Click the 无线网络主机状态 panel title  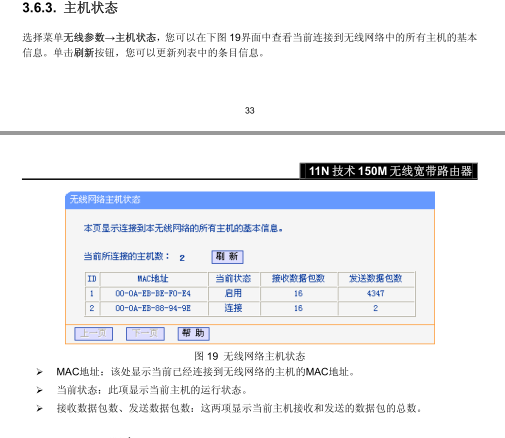pos(105,200)
